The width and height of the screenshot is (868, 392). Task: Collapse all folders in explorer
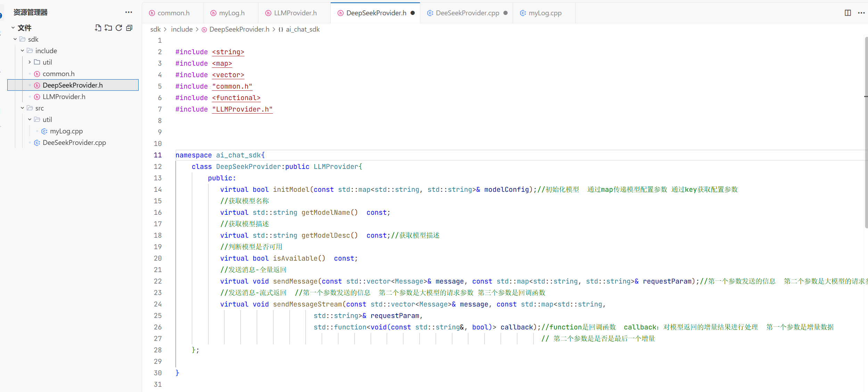pos(129,28)
